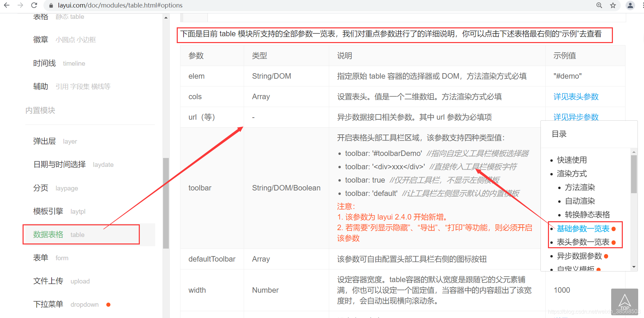Select the cols parameter cell
Image resolution: width=644 pixels, height=318 pixels.
[x=212, y=96]
